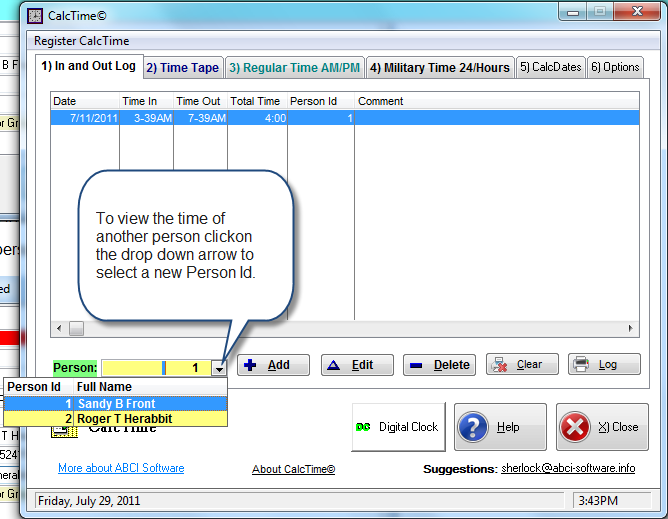The image size is (668, 519).
Task: Expand the Person Id dropdown arrow
Action: (219, 368)
